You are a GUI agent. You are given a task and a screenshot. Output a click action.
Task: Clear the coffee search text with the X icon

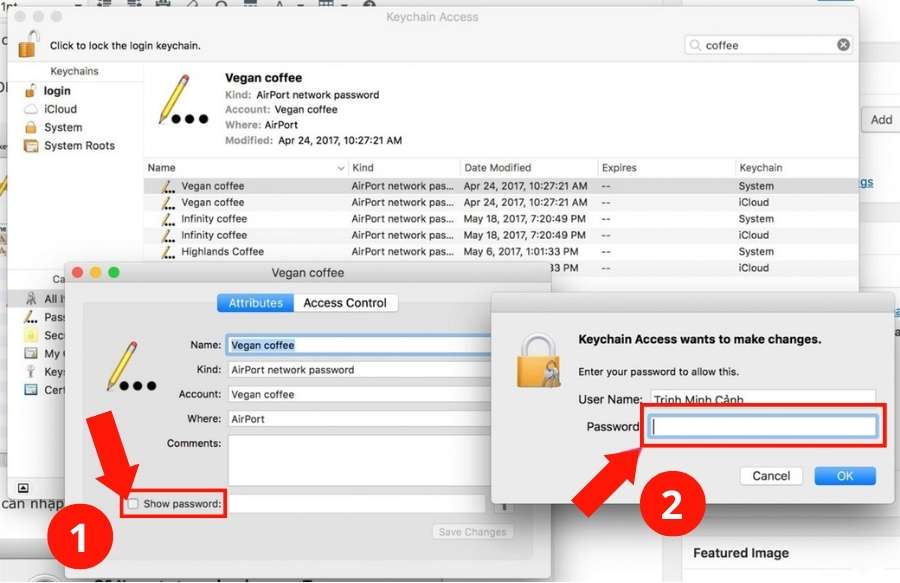coord(843,45)
